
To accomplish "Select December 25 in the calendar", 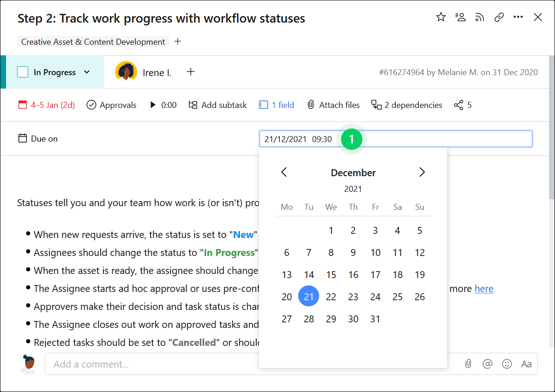I will [x=398, y=297].
